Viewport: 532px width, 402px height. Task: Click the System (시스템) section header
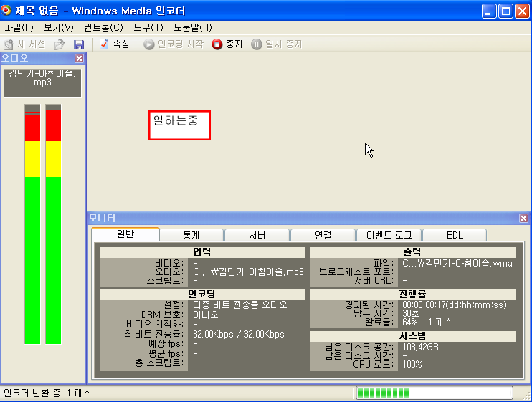(412, 336)
